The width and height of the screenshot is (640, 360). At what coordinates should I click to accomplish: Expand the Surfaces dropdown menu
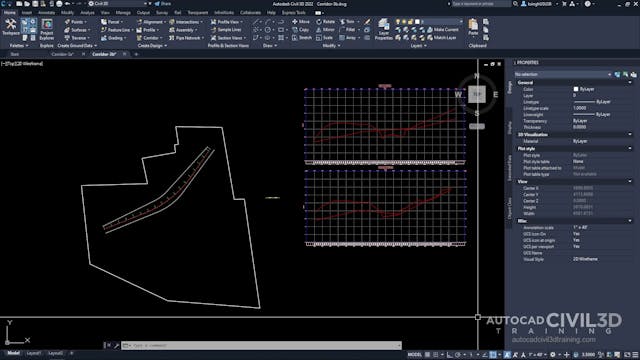[x=78, y=30]
